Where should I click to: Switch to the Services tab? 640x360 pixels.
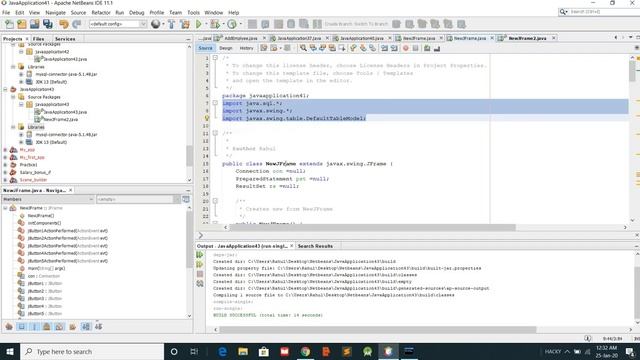(x=65, y=39)
